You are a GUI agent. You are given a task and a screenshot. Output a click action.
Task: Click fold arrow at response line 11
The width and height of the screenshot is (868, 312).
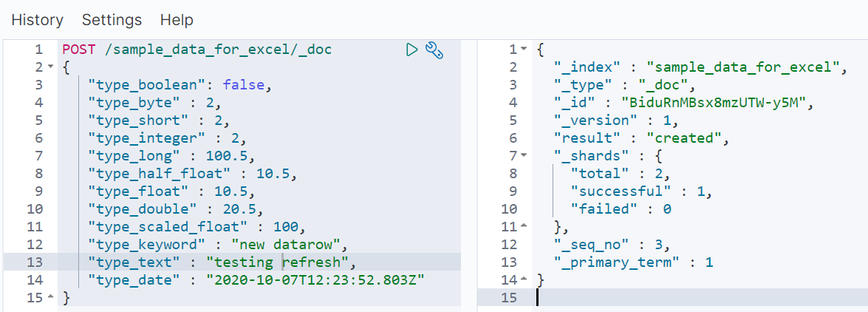(524, 227)
